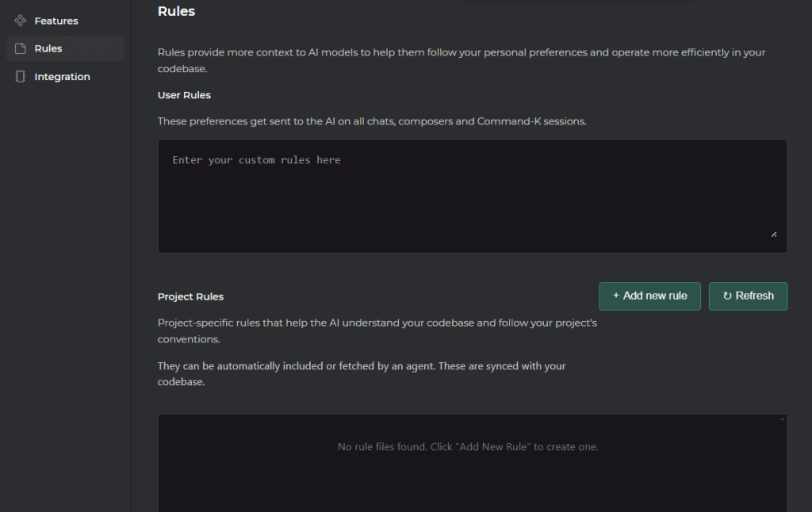The width and height of the screenshot is (812, 512).
Task: Click the circular arrow icon on Refresh
Action: coord(727,296)
